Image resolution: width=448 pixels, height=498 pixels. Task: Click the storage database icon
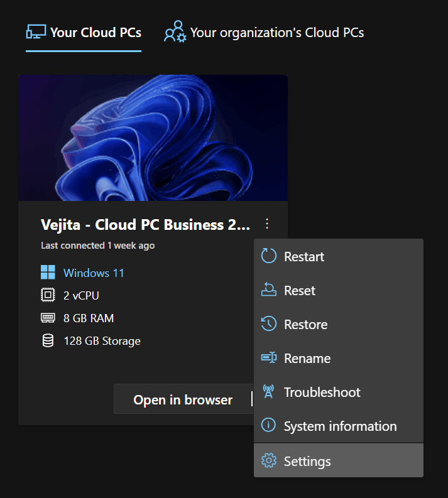tap(48, 340)
